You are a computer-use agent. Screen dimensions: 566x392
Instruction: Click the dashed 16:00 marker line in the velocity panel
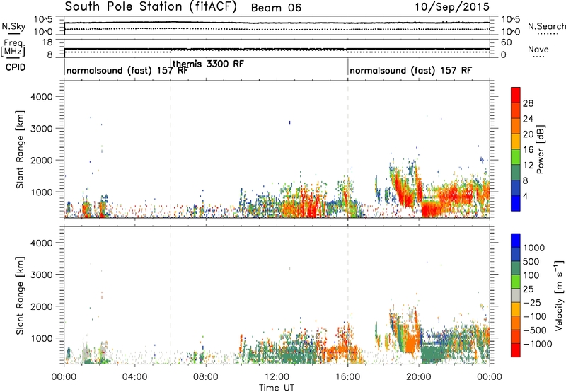(x=348, y=295)
